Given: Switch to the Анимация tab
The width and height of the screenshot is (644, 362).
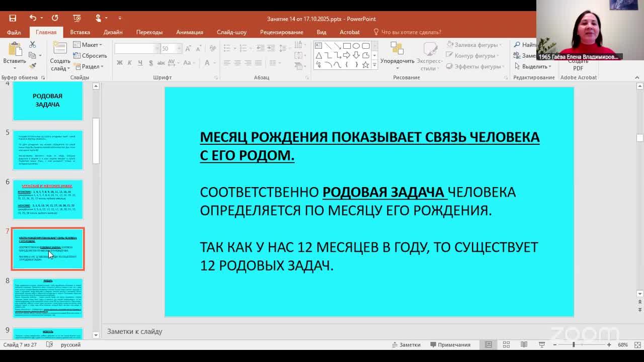Looking at the screenshot, I should 189,32.
